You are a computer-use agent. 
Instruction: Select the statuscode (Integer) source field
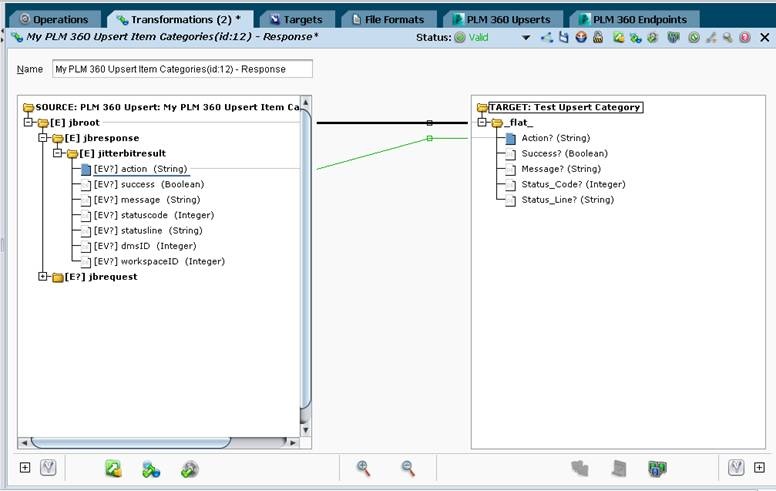pos(153,215)
